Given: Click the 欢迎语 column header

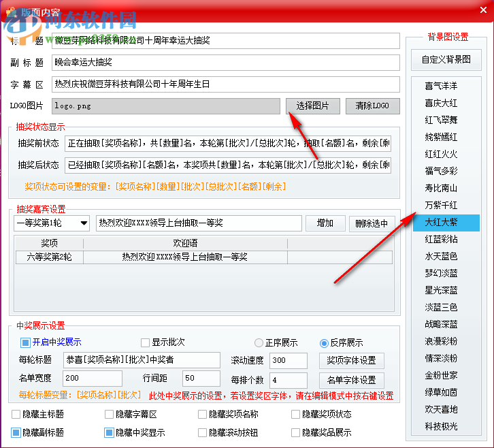Looking at the screenshot, I should pyautogui.click(x=185, y=243).
